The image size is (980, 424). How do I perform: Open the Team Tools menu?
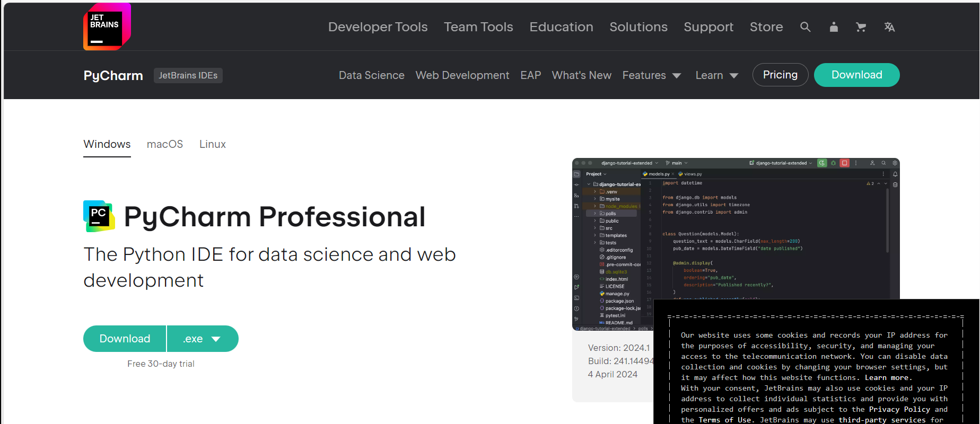pyautogui.click(x=478, y=27)
